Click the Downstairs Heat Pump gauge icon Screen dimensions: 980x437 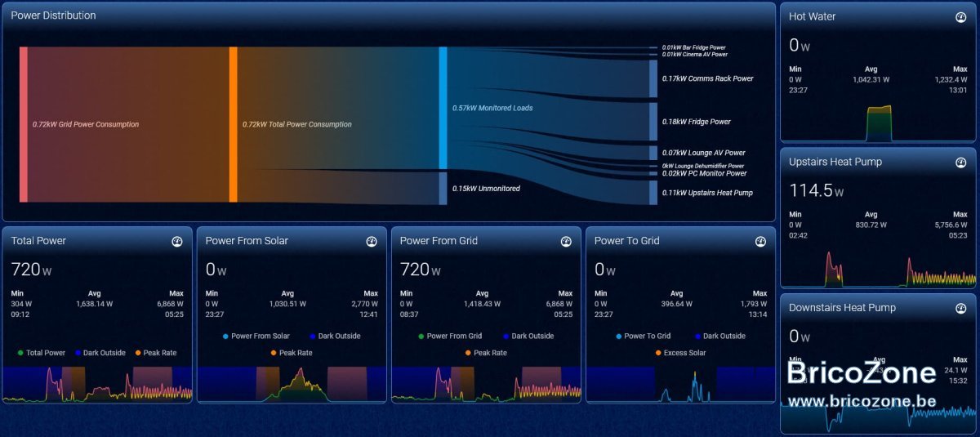click(x=960, y=308)
